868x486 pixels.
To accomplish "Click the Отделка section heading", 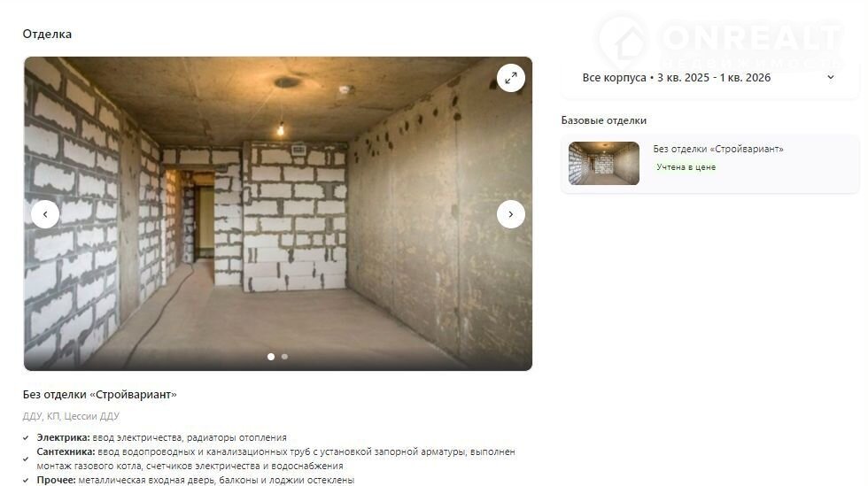I will coord(47,34).
